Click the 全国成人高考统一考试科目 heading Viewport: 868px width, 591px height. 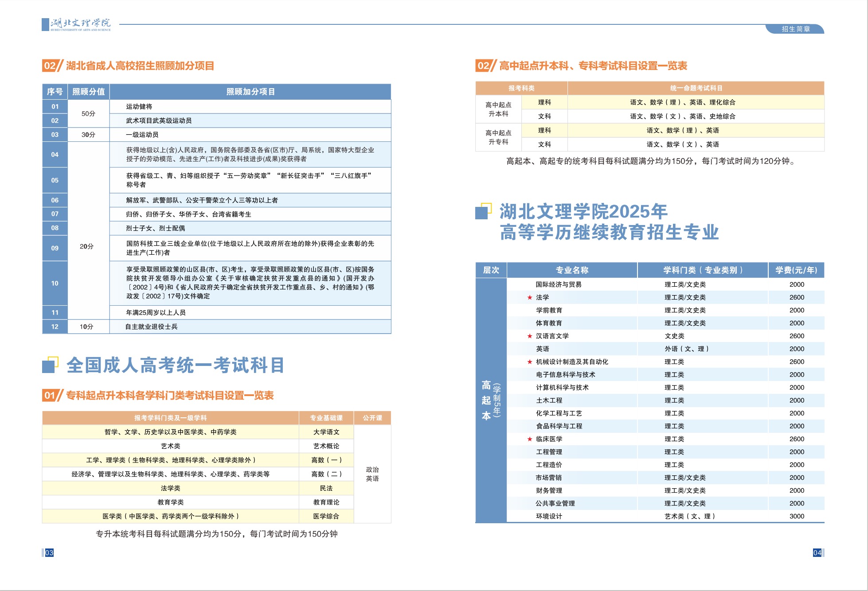pyautogui.click(x=176, y=365)
